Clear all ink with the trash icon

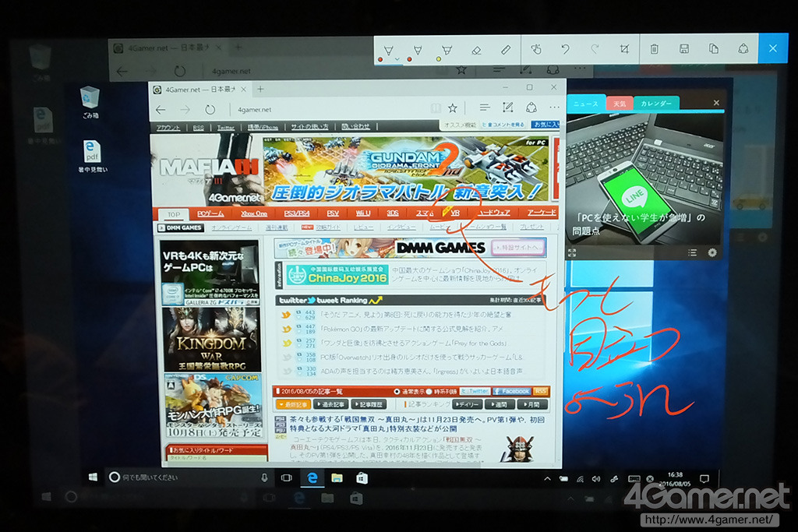655,49
